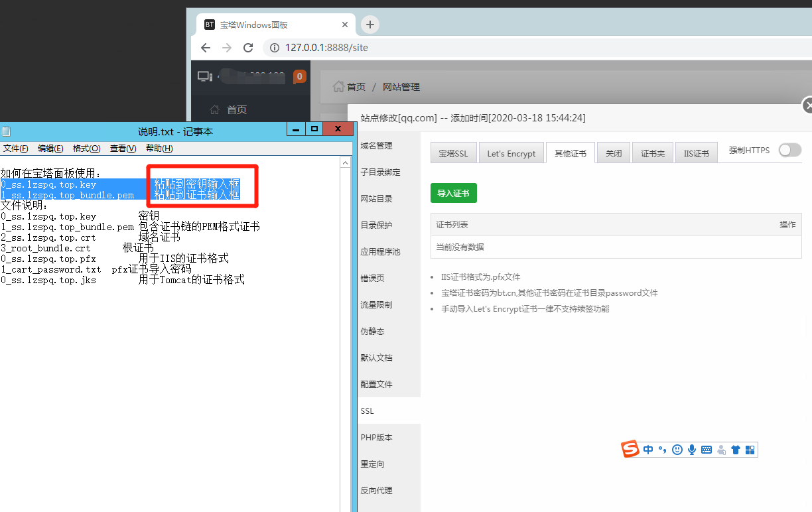812x512 pixels.
Task: Click the Sogou input method logo
Action: (630, 449)
